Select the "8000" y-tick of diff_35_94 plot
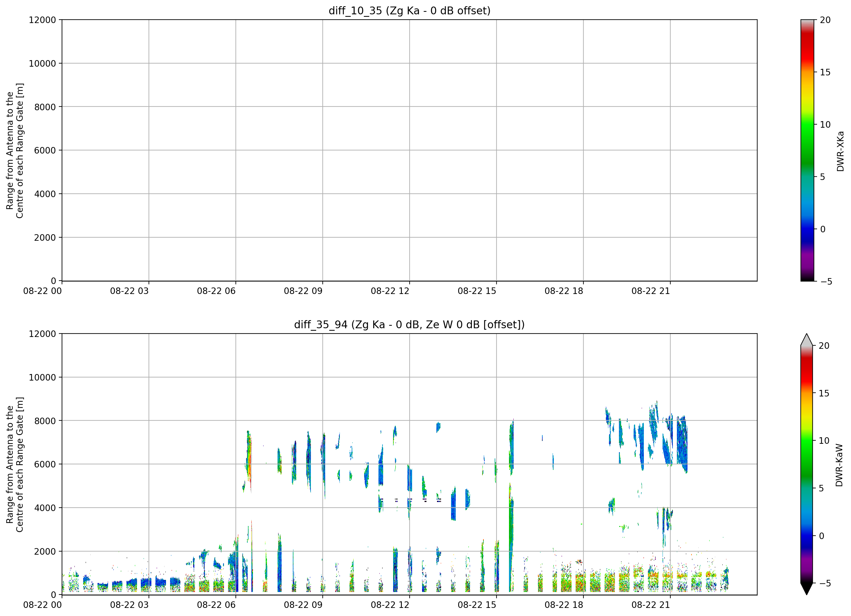Image resolution: width=851 pixels, height=616 pixels. [x=45, y=421]
